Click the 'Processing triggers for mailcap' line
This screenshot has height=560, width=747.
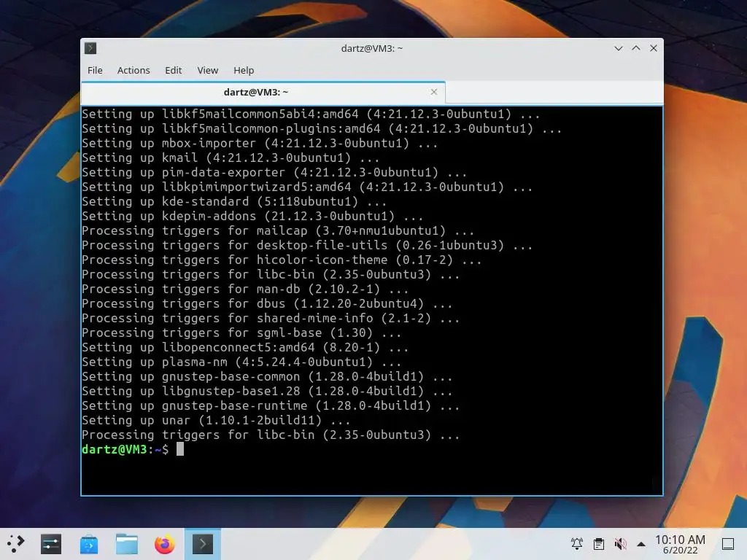(x=278, y=231)
